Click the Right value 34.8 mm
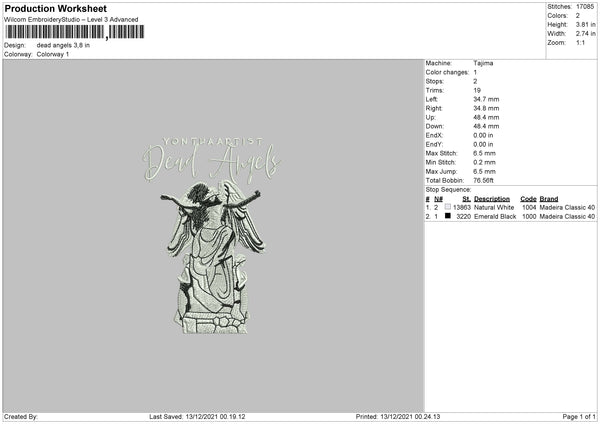 click(486, 108)
